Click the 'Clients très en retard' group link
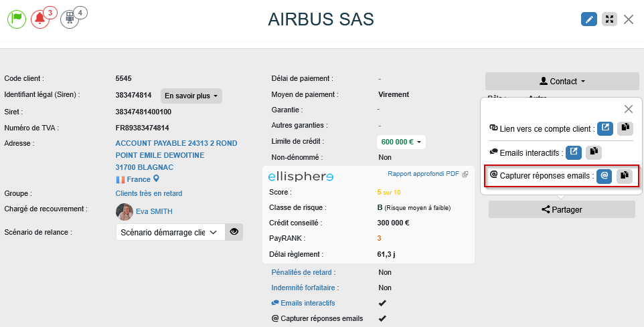Screen dimensions: 644x327 click(x=149, y=193)
